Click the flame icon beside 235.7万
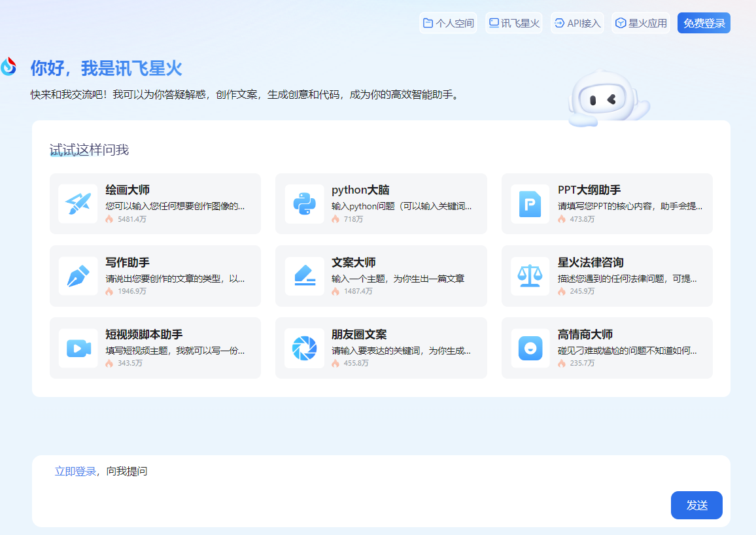 [x=562, y=364]
